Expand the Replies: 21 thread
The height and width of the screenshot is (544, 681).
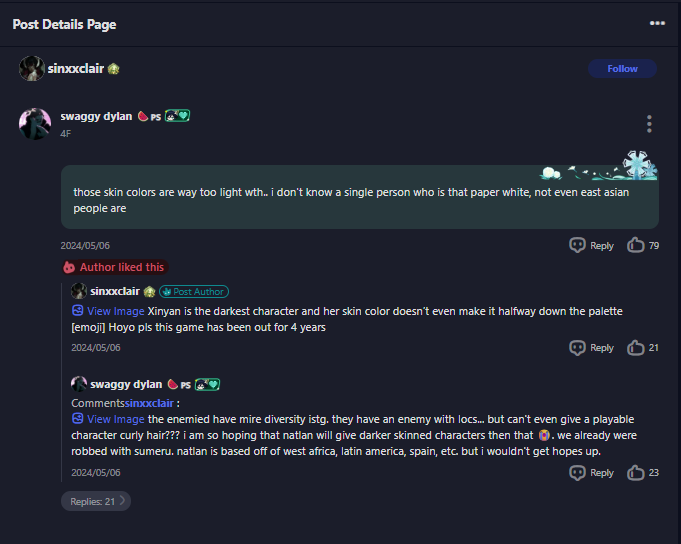coord(96,501)
